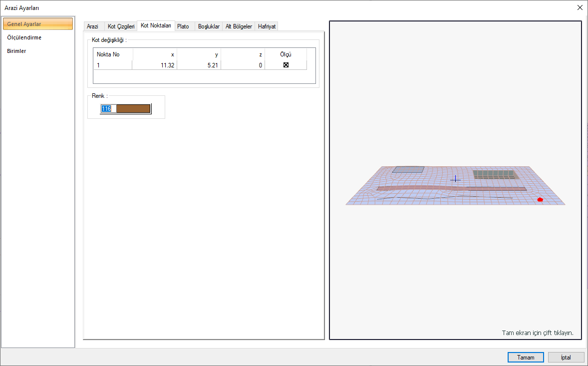This screenshot has height=366, width=588.
Task: Select the Plato tab
Action: [183, 26]
